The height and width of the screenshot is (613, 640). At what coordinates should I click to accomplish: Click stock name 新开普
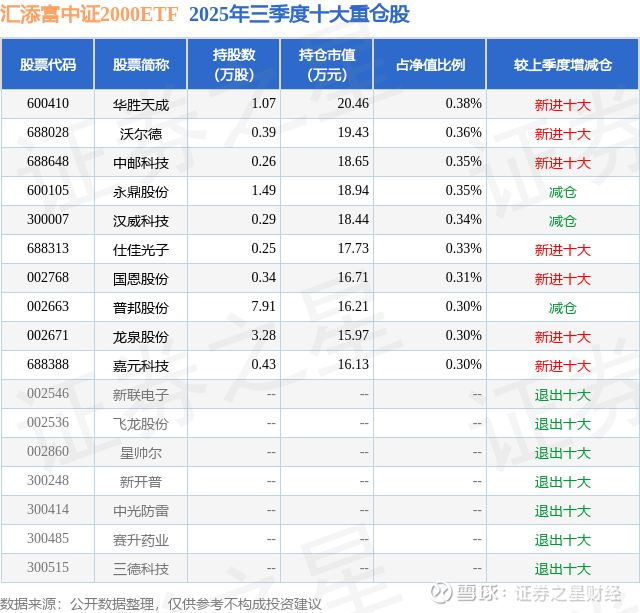(141, 482)
